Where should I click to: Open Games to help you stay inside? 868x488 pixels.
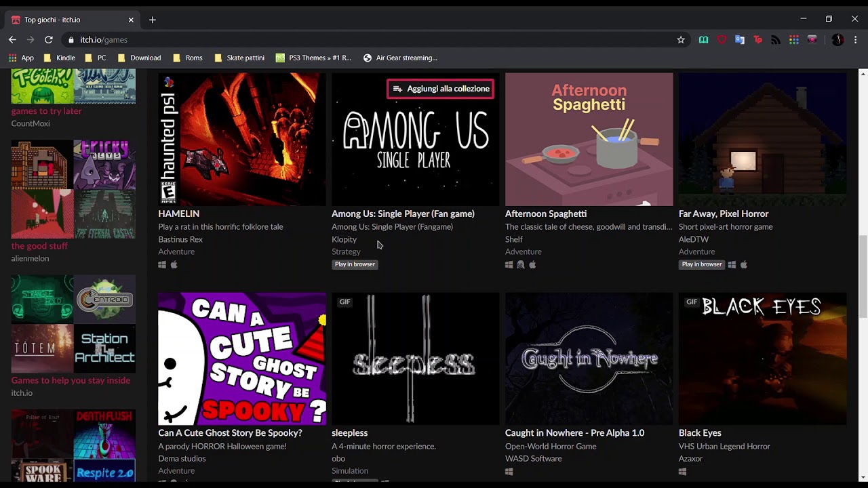pos(71,380)
